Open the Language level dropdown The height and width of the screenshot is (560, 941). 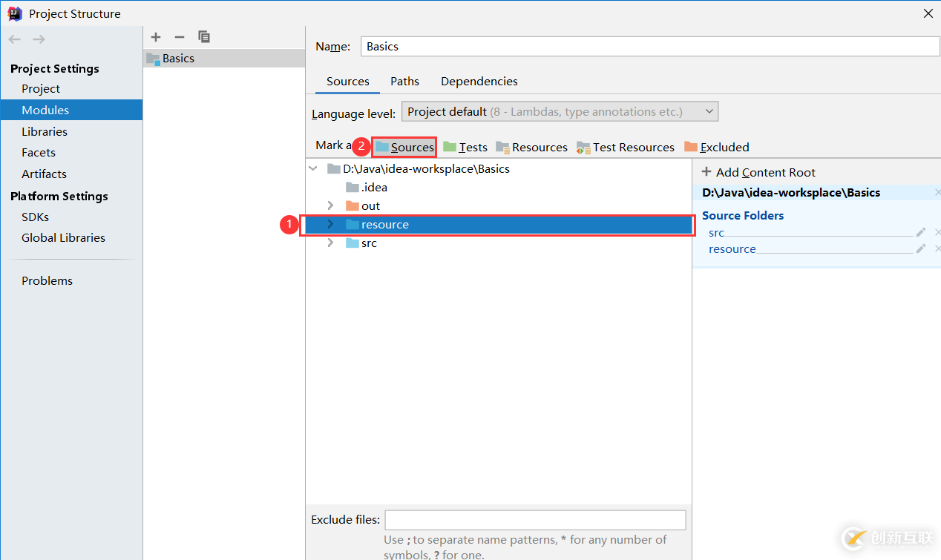(x=560, y=112)
